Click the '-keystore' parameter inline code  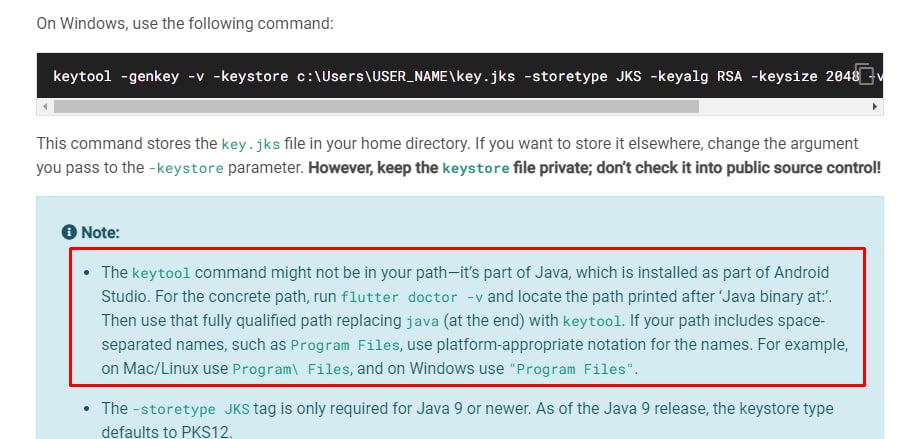[186, 169]
